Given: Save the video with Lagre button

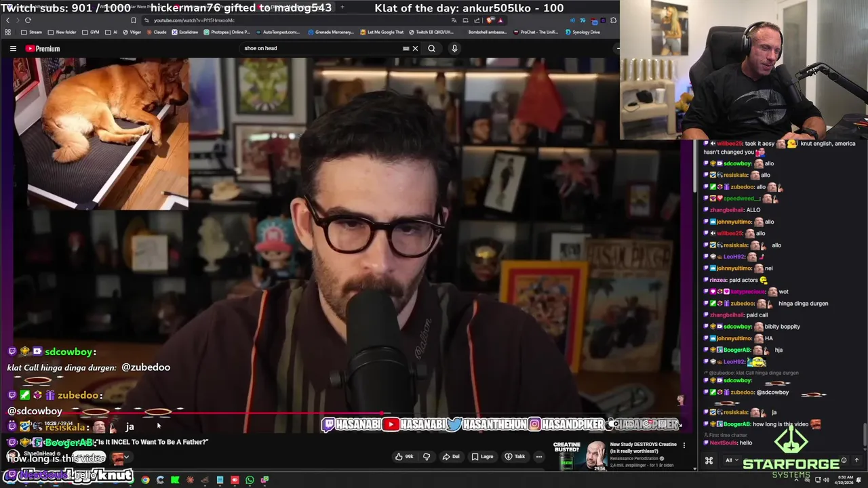Looking at the screenshot, I should [482, 457].
